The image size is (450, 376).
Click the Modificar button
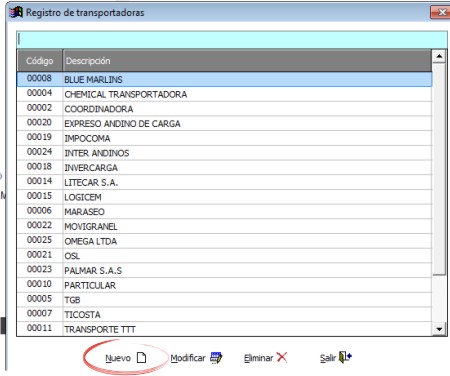(196, 358)
